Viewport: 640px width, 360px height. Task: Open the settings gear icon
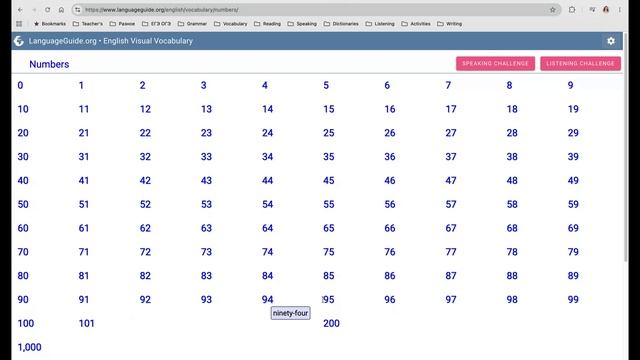[x=611, y=41]
